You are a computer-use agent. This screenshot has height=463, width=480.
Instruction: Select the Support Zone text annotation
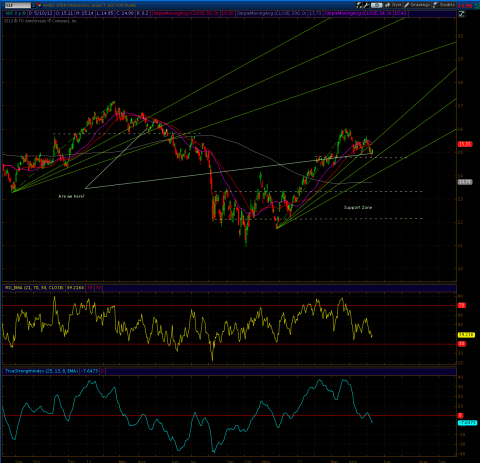tap(358, 207)
